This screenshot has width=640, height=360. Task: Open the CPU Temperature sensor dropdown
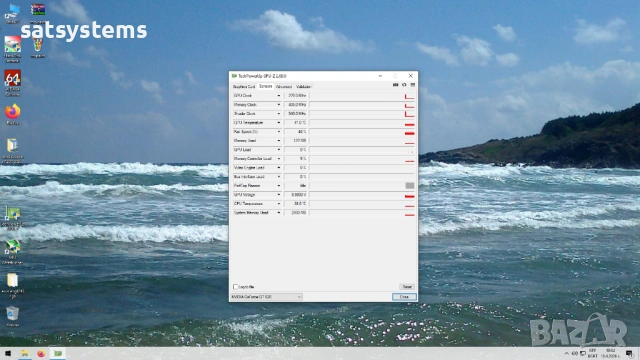[279, 204]
